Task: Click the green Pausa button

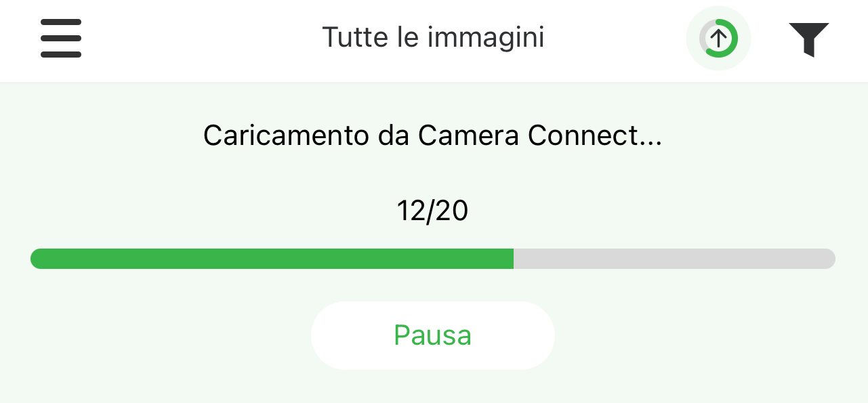Action: tap(432, 335)
